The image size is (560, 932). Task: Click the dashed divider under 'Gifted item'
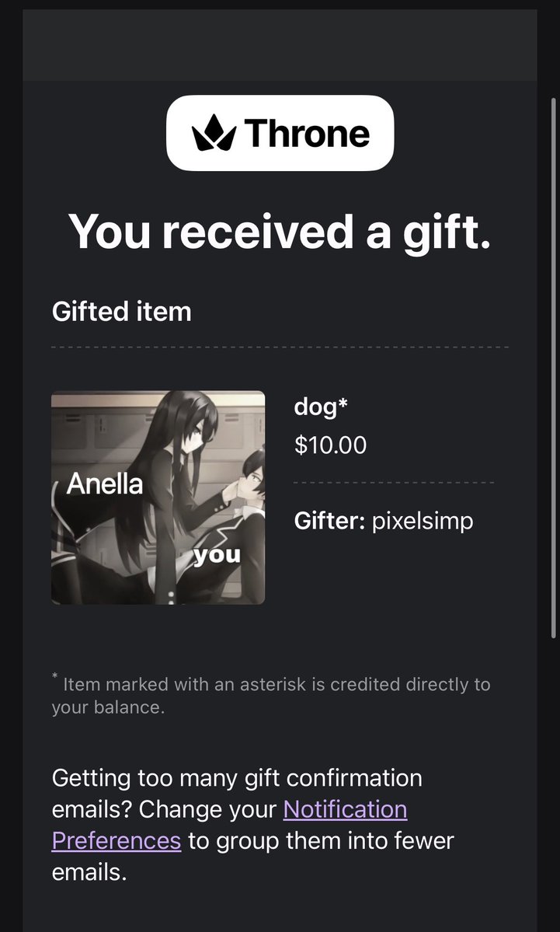point(280,347)
